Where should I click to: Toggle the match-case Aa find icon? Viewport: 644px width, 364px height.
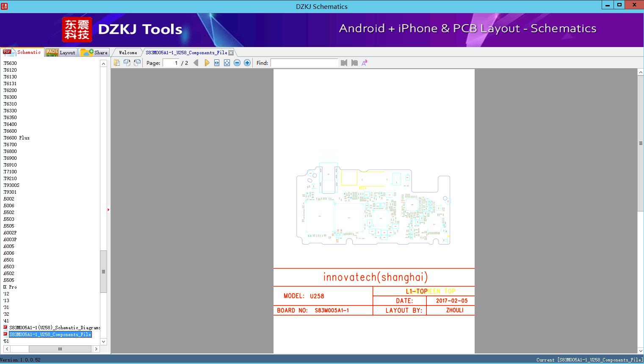[364, 63]
